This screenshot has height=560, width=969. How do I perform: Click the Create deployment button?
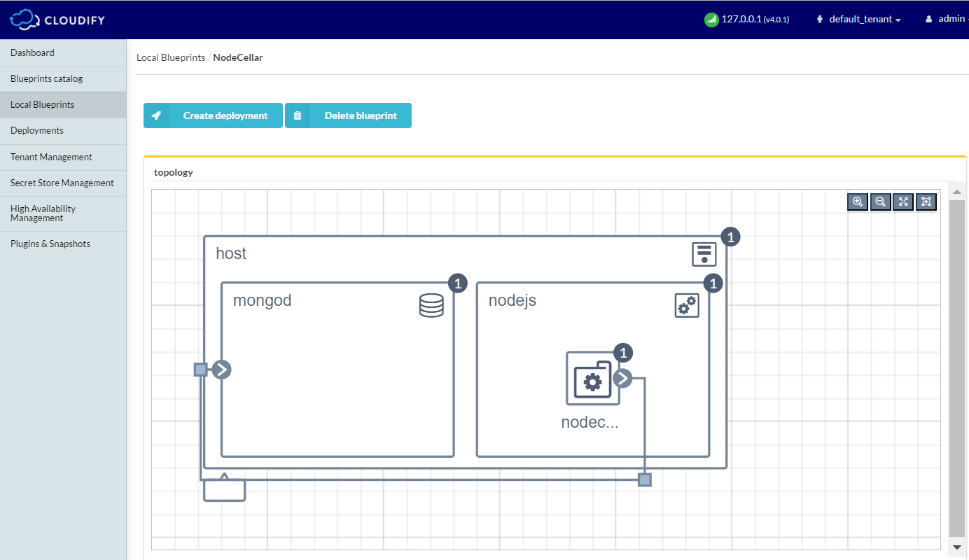(x=213, y=115)
